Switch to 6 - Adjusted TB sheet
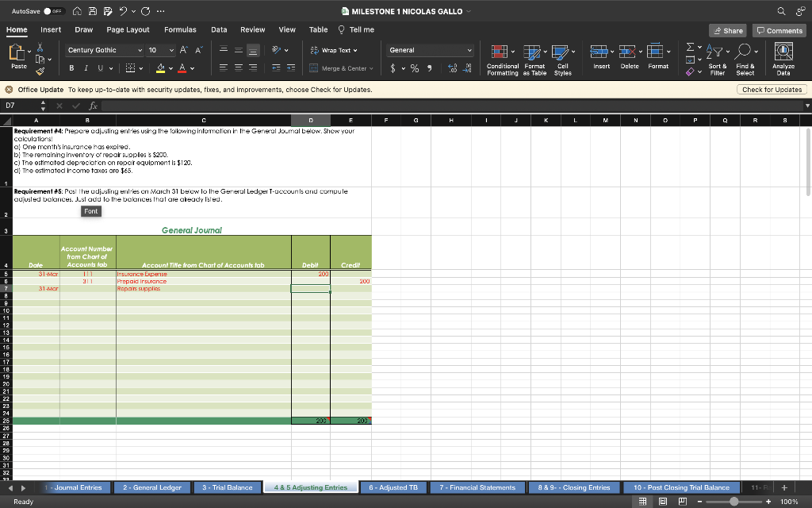 click(x=393, y=487)
